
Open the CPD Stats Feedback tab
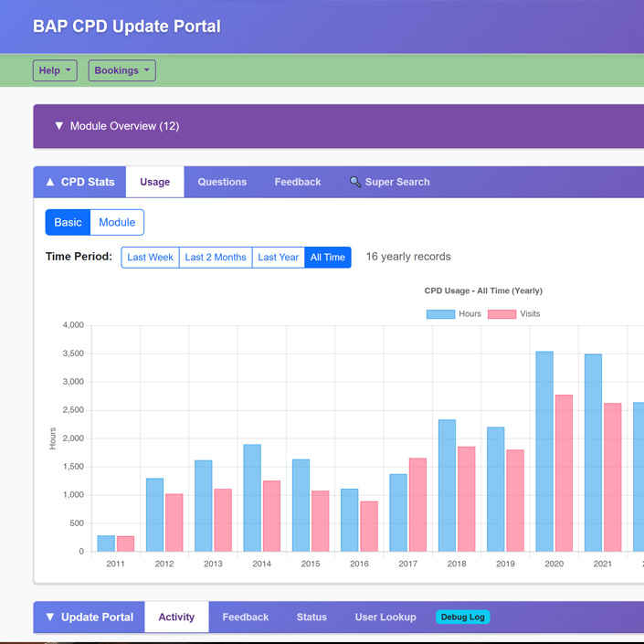tap(297, 182)
